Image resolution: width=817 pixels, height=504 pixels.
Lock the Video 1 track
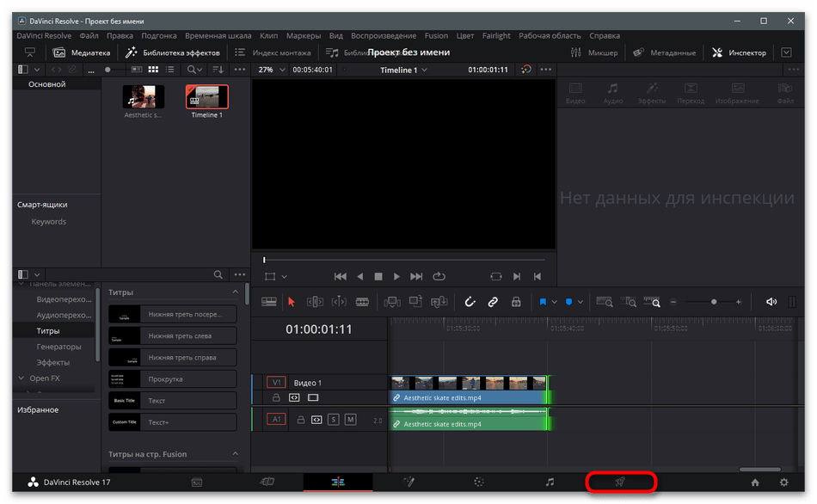pos(276,397)
